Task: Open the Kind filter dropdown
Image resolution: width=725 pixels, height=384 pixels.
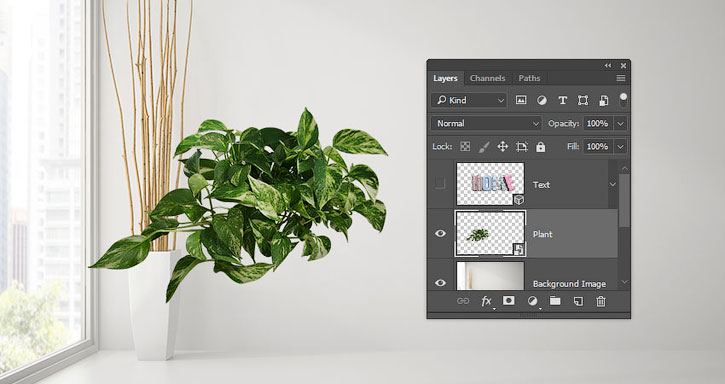Action: [469, 100]
